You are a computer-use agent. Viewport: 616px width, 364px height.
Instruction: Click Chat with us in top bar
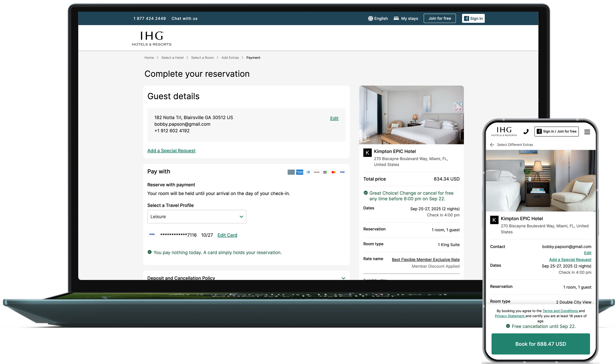[x=184, y=18]
